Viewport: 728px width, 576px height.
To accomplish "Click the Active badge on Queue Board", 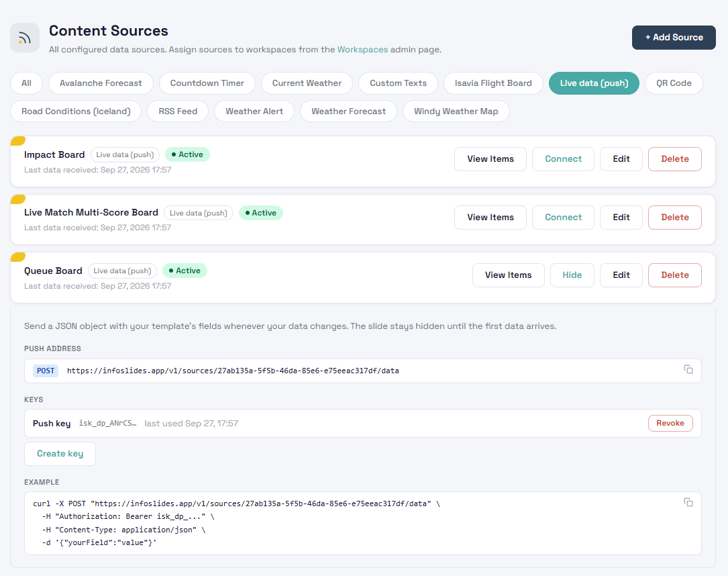I will click(x=185, y=271).
